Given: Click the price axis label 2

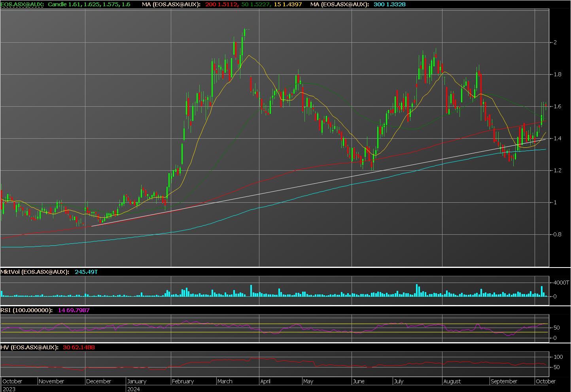Looking at the screenshot, I should click(x=556, y=42).
